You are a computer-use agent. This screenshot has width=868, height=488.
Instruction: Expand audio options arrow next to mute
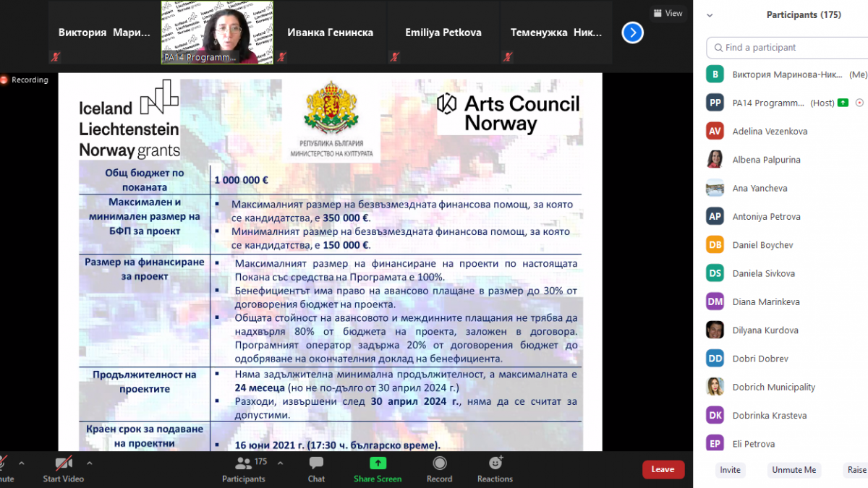pyautogui.click(x=21, y=463)
